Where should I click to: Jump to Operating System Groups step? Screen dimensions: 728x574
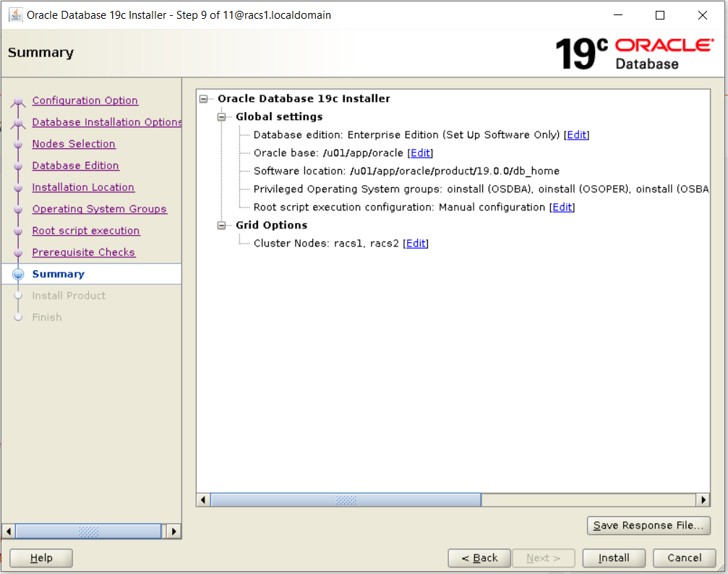99,209
